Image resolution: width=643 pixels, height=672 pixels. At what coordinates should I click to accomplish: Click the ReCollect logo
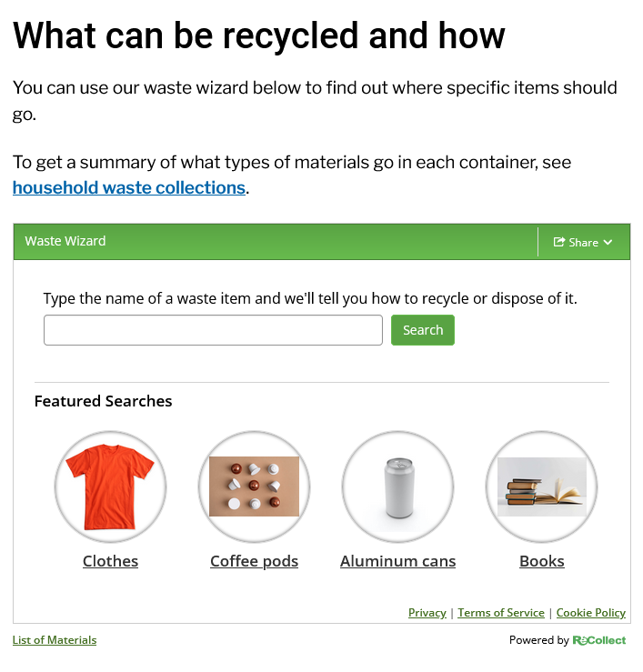coord(599,640)
